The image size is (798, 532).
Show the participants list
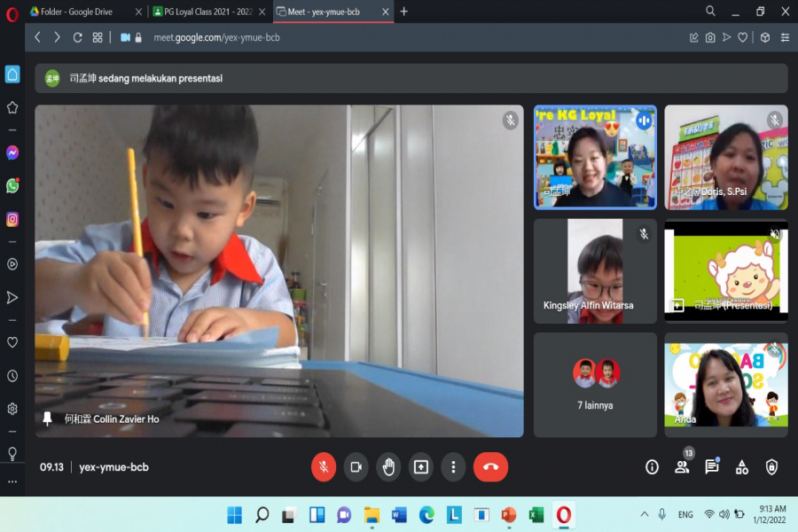pos(682,467)
